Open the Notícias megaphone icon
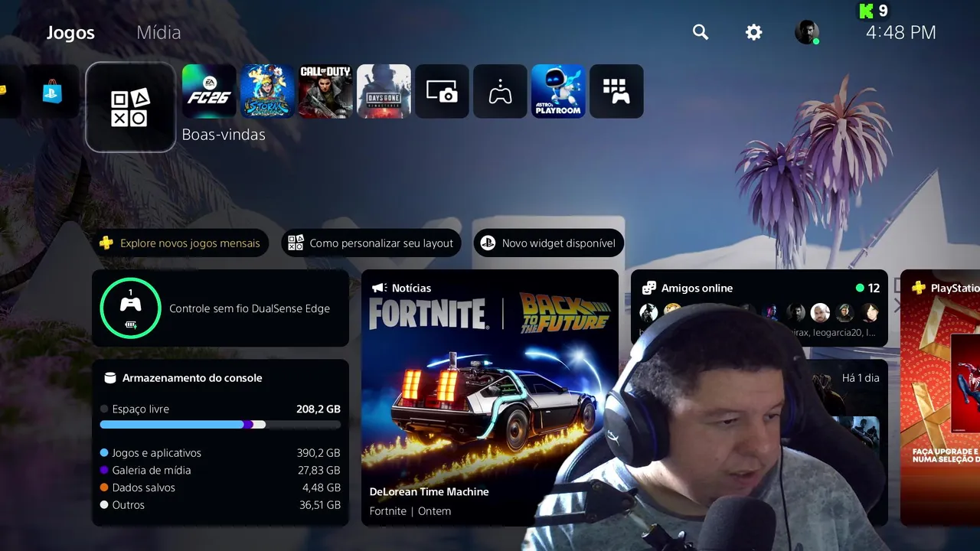 (x=378, y=288)
